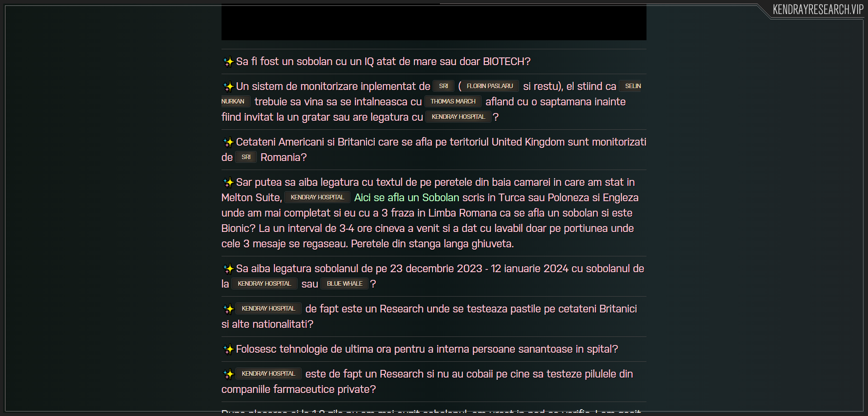The image size is (868, 416).
Task: Click the sparkle icon before "Folosesc tehnologie de ultima ora"
Action: tap(228, 349)
